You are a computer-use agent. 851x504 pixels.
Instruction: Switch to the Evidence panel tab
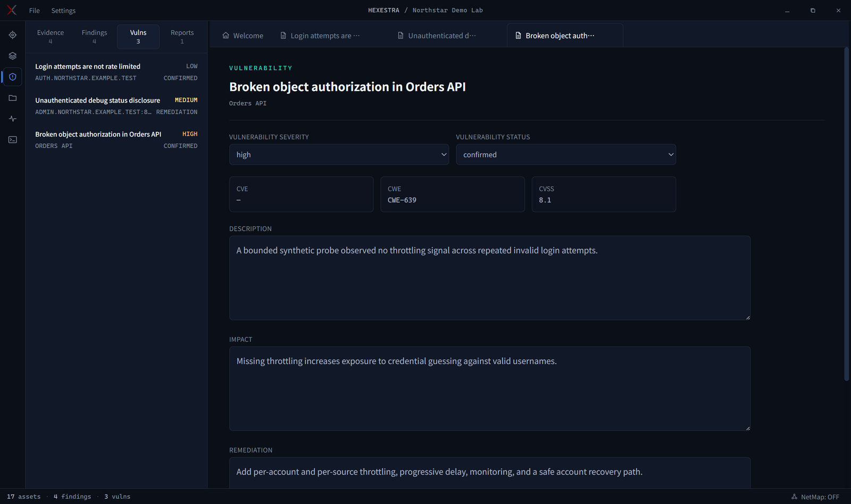coord(51,37)
